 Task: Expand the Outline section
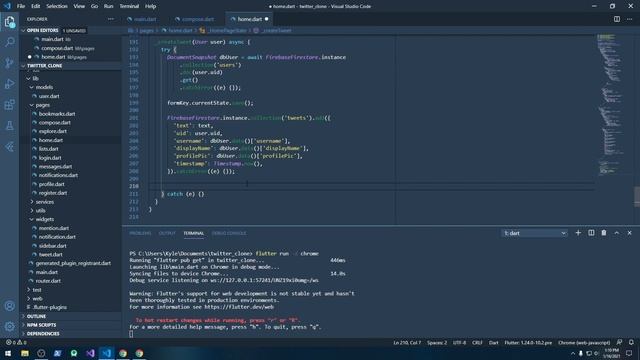coord(36,316)
